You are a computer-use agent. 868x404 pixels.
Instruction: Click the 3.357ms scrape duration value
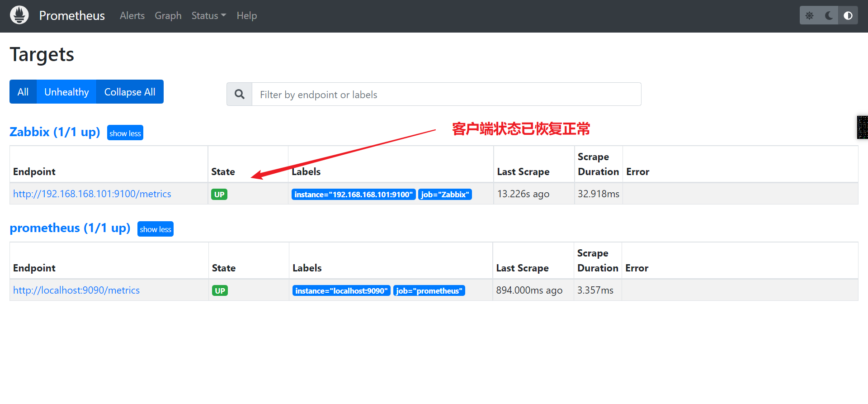595,290
